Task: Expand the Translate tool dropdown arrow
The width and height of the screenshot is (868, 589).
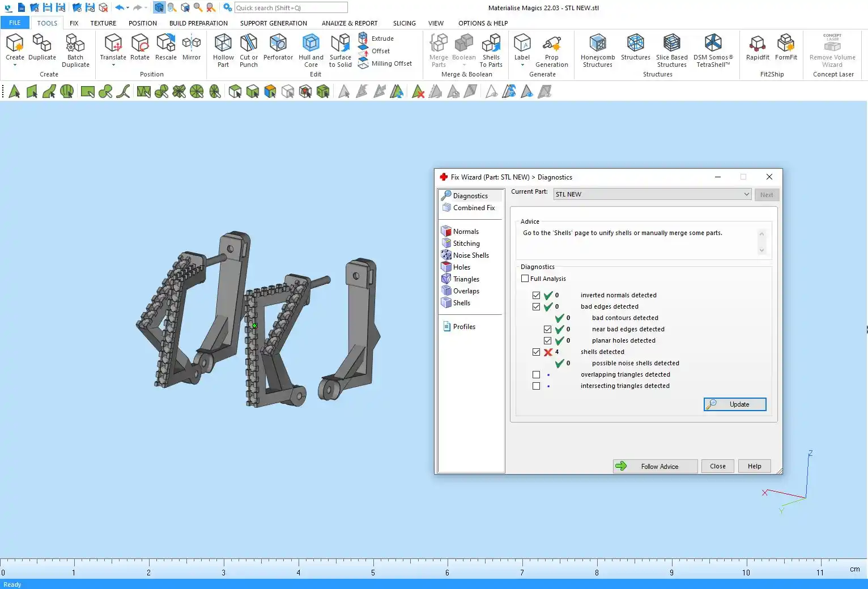Action: 113,65
